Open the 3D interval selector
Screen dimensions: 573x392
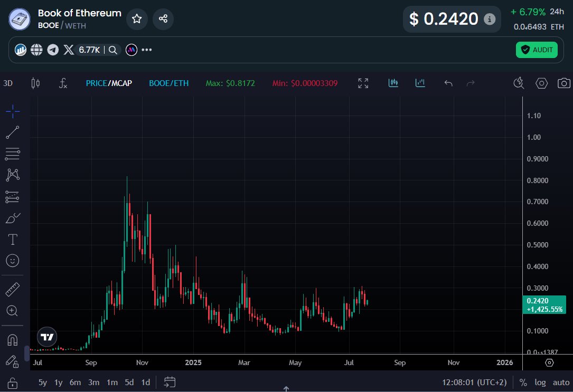8,83
